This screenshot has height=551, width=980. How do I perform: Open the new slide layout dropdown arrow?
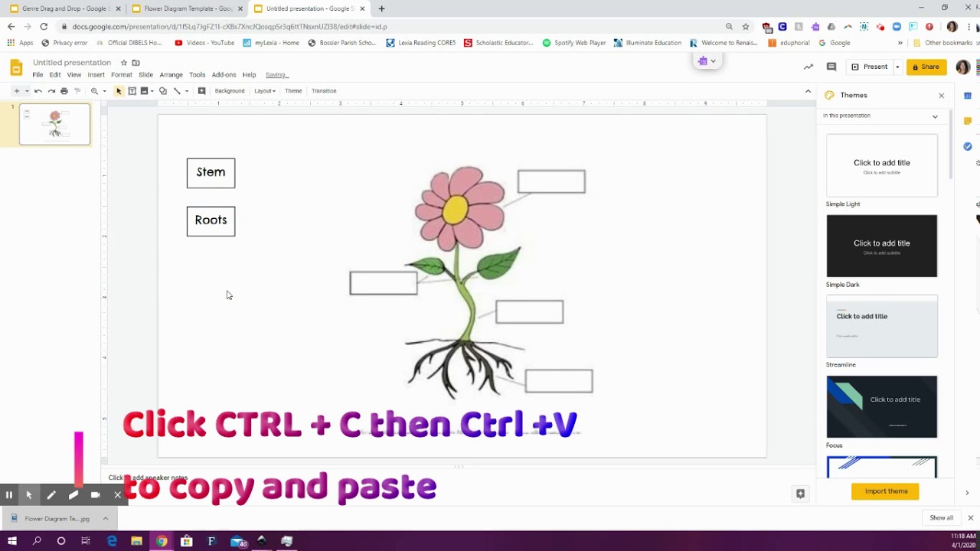point(26,91)
